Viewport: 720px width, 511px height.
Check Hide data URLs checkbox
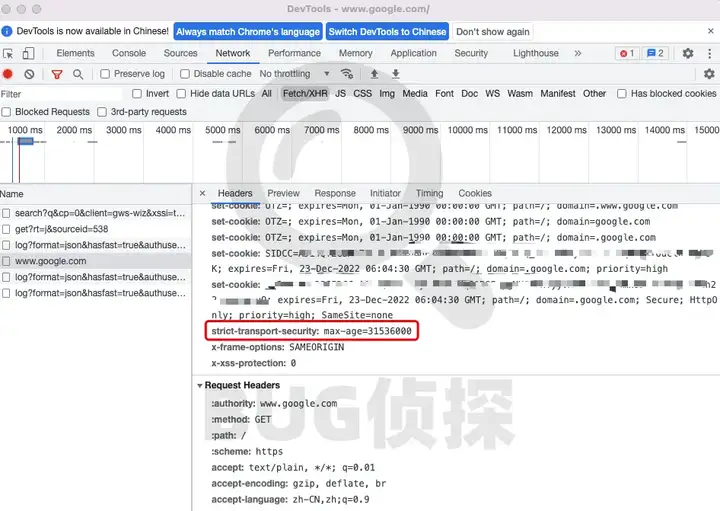tap(181, 94)
